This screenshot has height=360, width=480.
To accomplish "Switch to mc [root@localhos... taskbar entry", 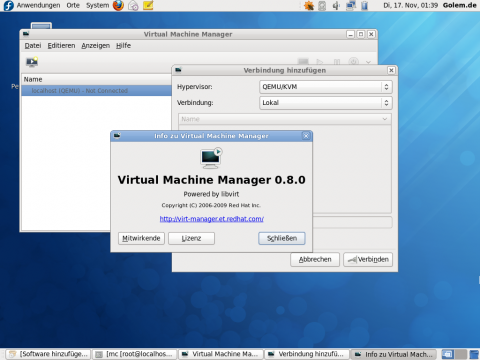I will (135, 354).
